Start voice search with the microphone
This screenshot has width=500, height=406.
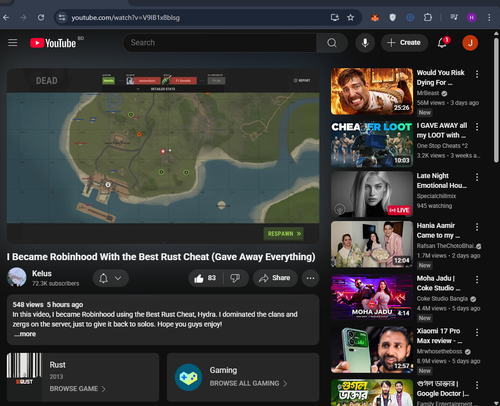[365, 43]
